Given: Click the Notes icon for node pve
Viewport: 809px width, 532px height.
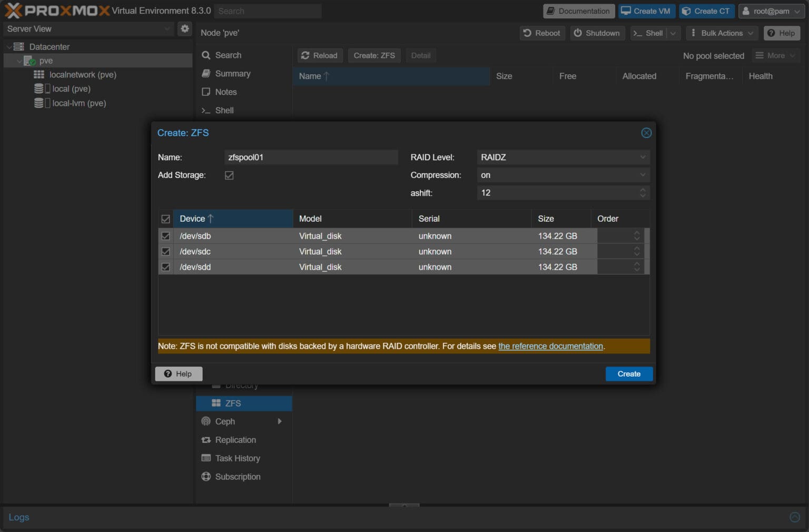Looking at the screenshot, I should pos(206,92).
